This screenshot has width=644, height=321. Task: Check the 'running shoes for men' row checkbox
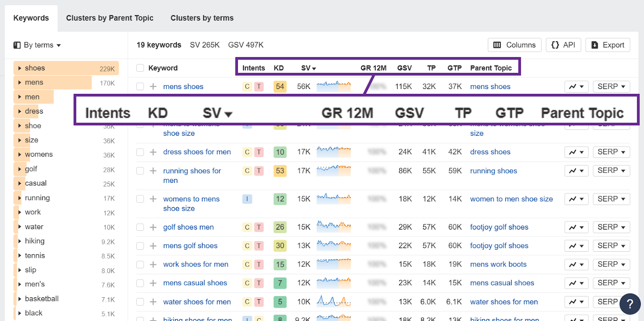[x=140, y=171]
